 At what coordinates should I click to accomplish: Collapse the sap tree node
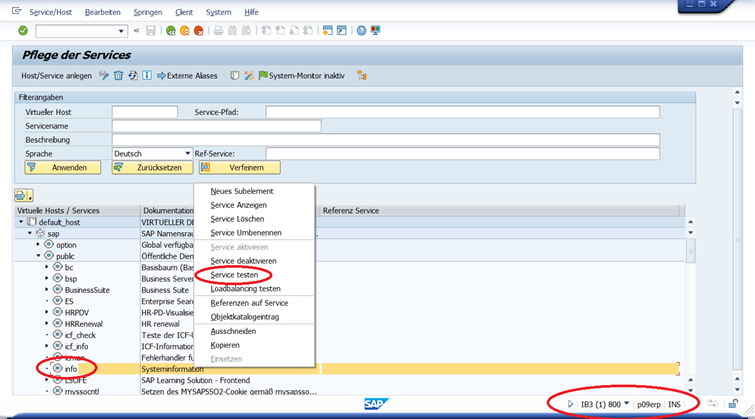pyautogui.click(x=30, y=233)
